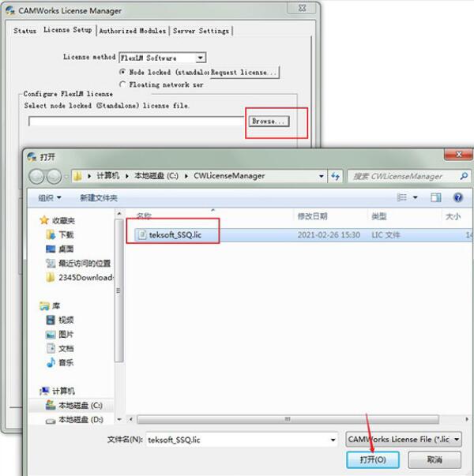Open the view options dropdown arrow
The width and height of the screenshot is (474, 476).
pos(415,197)
